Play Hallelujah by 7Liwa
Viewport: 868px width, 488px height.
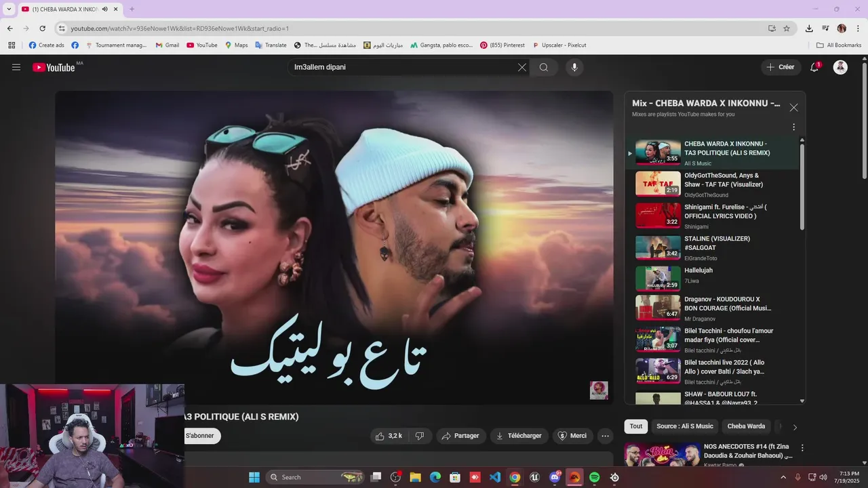(x=713, y=279)
